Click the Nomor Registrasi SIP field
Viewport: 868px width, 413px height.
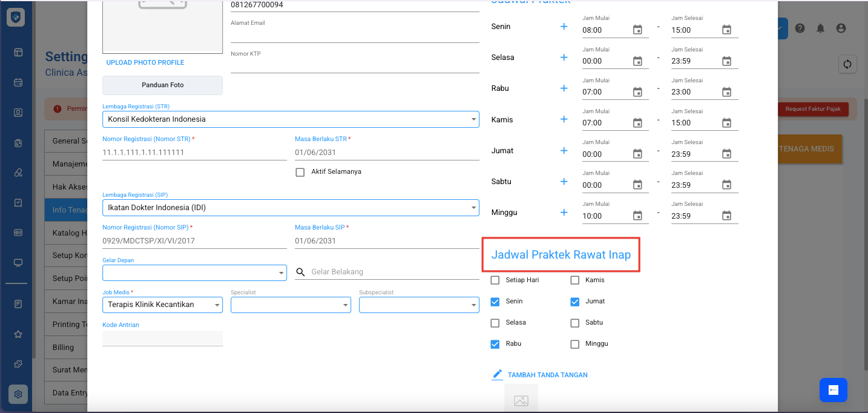click(x=194, y=240)
